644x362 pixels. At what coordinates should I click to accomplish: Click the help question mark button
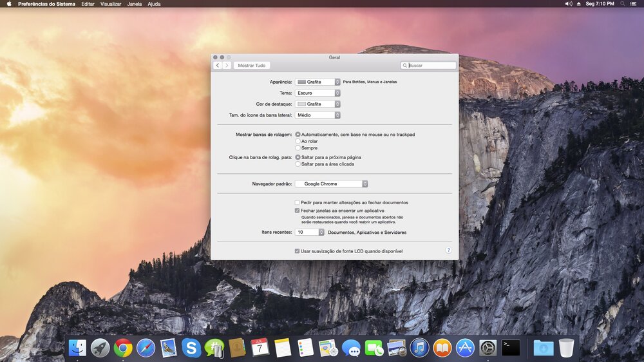tap(448, 250)
